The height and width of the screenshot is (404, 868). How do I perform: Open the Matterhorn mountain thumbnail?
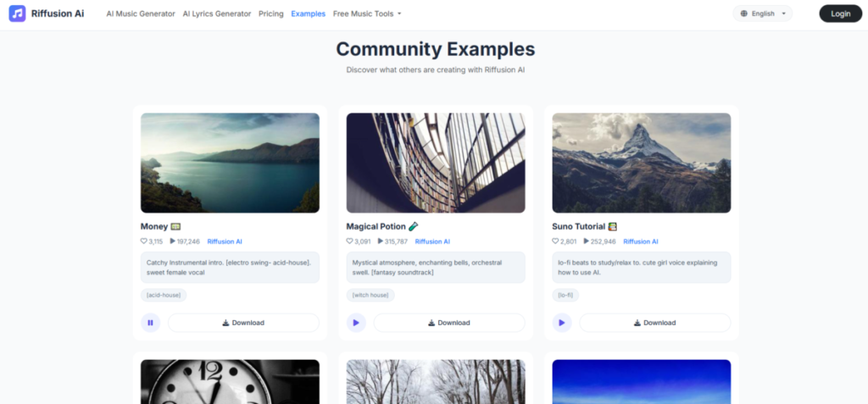point(641,163)
